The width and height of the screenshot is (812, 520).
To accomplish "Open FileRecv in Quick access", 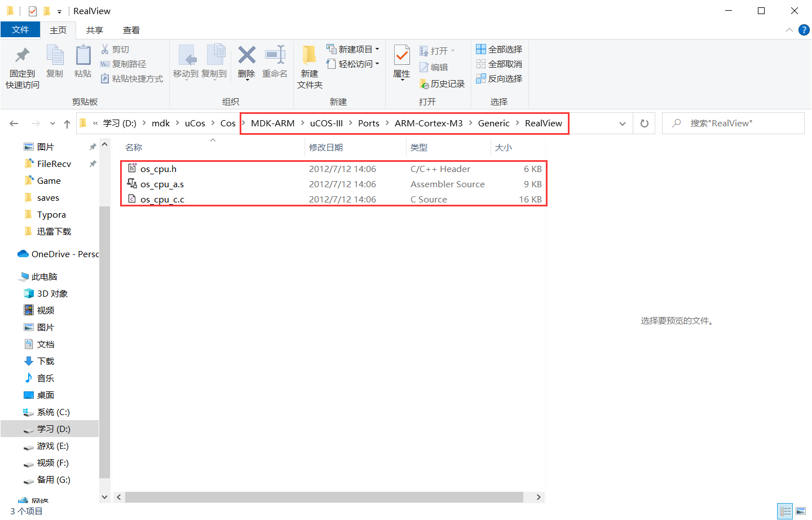I will pos(54,164).
